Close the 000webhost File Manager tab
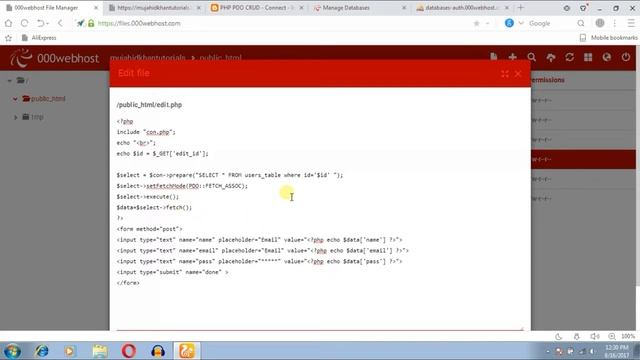 point(96,8)
